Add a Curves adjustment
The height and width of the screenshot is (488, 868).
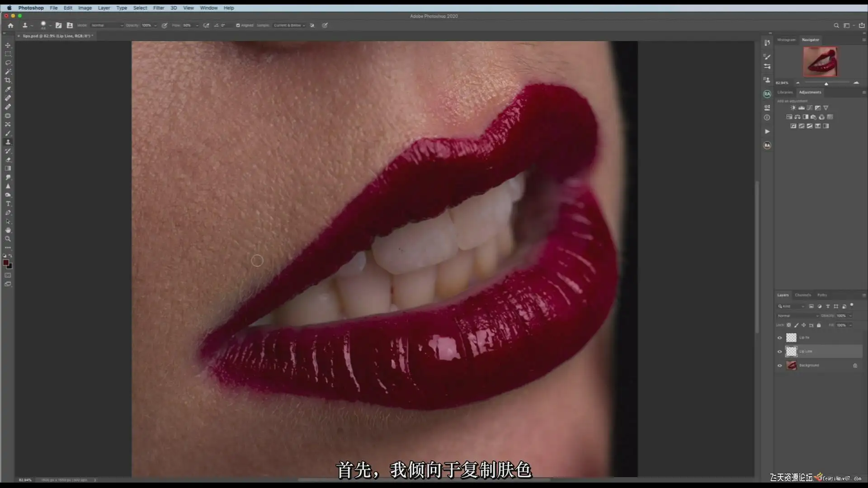pos(810,108)
